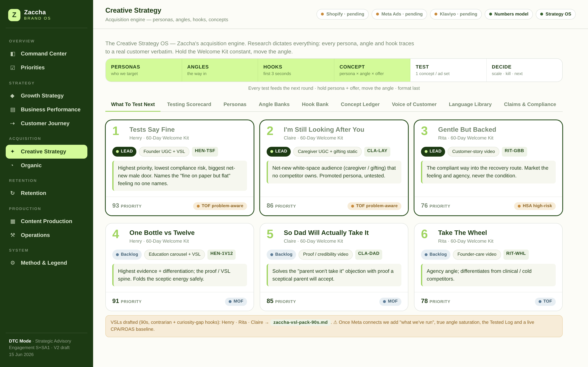Click the Customer Journey arrow icon

(13, 123)
